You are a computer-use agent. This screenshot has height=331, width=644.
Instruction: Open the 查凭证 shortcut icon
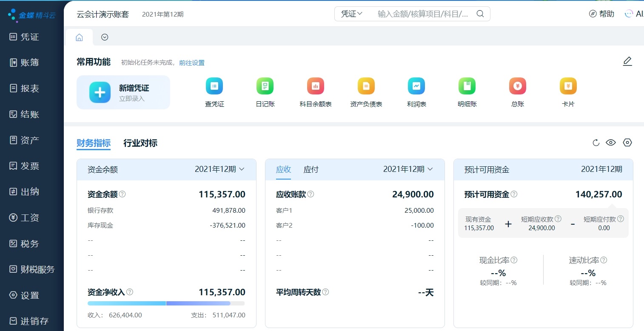[x=214, y=86]
